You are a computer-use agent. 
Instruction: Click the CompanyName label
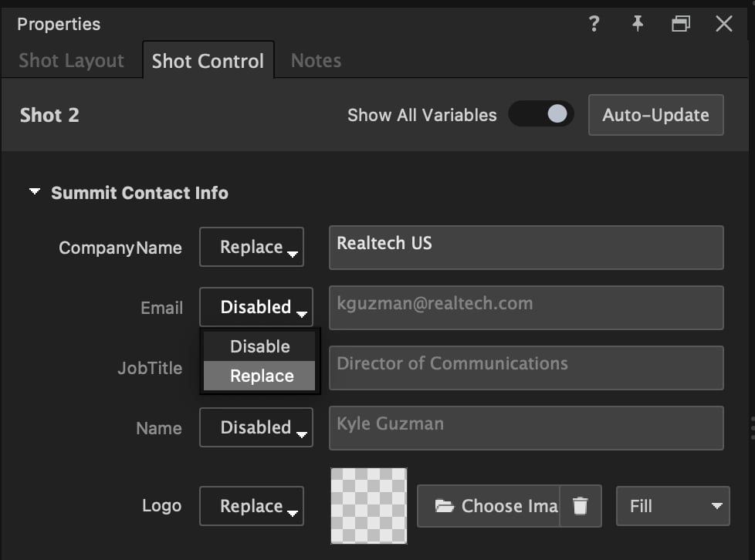pyautogui.click(x=120, y=248)
